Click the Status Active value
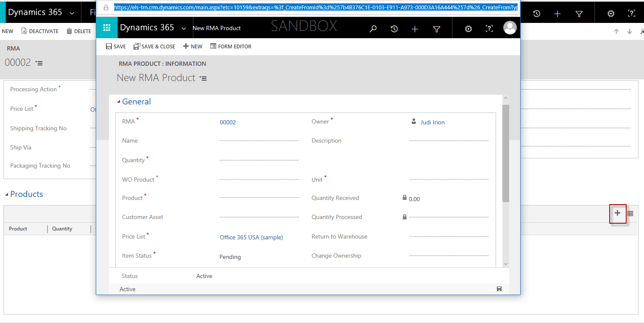The height and width of the screenshot is (323, 644). coord(204,276)
